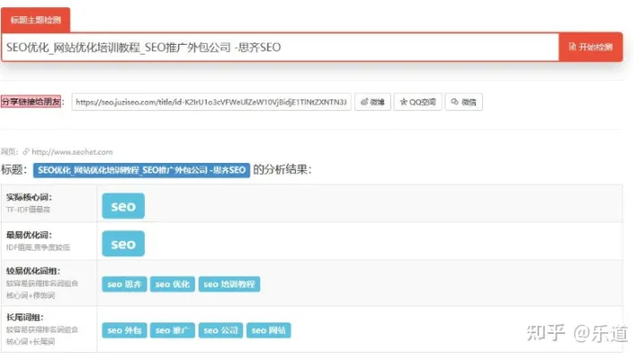Click the 的分析结果 heading text
Viewport: 644px width, 360px height.
click(282, 169)
